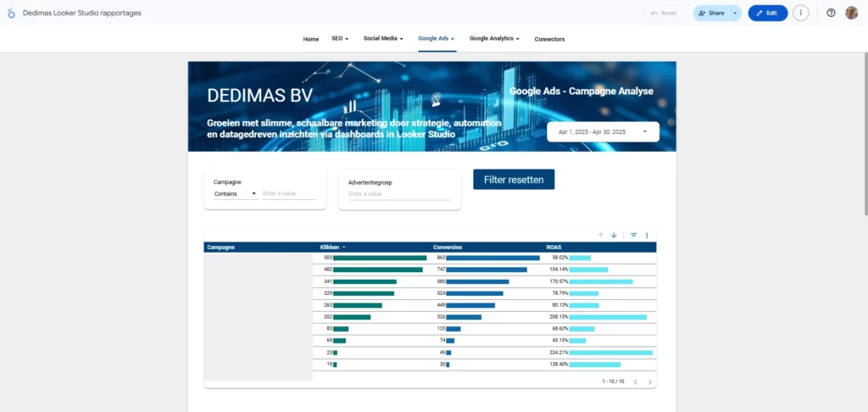Click the Klikken value 482

(x=328, y=270)
